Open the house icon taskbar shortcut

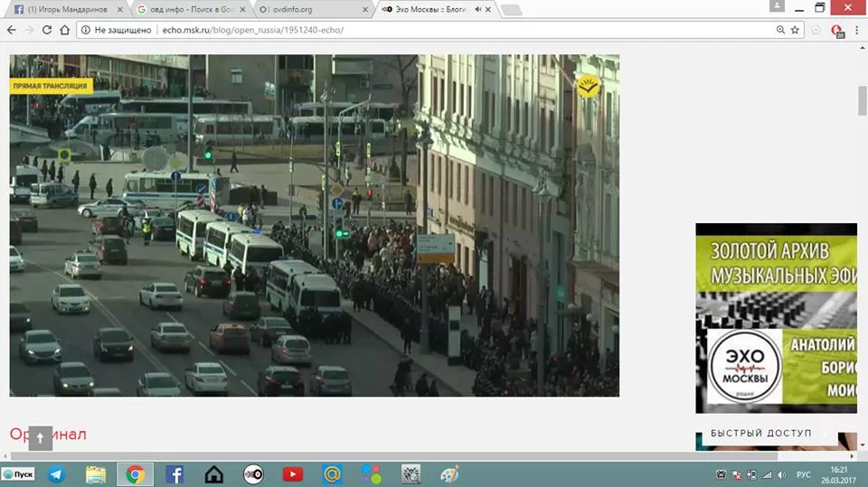click(213, 474)
